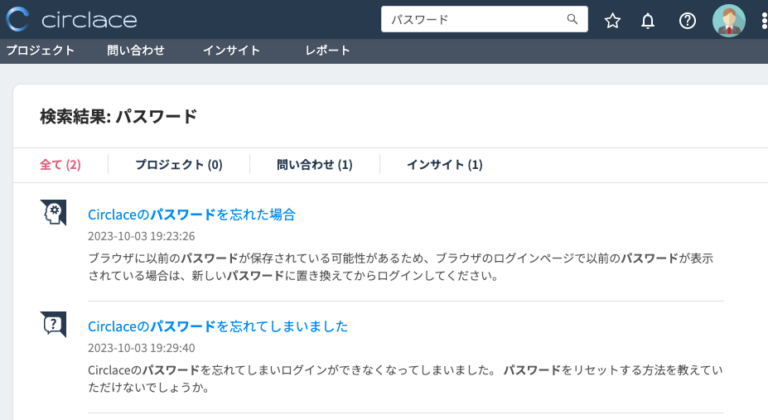
Task: Open the result Circlaceのパスワードを忘れてしまいました
Action: click(218, 326)
